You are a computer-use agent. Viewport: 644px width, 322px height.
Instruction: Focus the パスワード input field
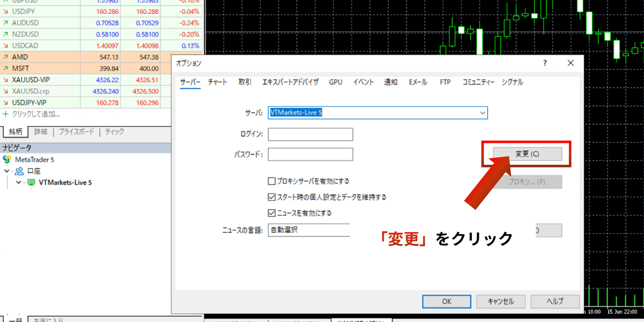tap(310, 155)
